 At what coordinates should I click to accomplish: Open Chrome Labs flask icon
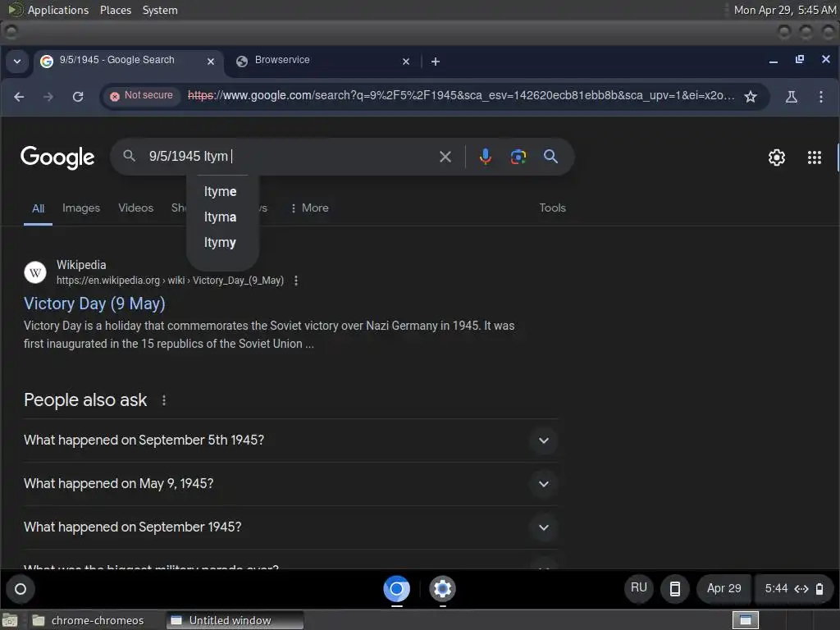pyautogui.click(x=792, y=97)
